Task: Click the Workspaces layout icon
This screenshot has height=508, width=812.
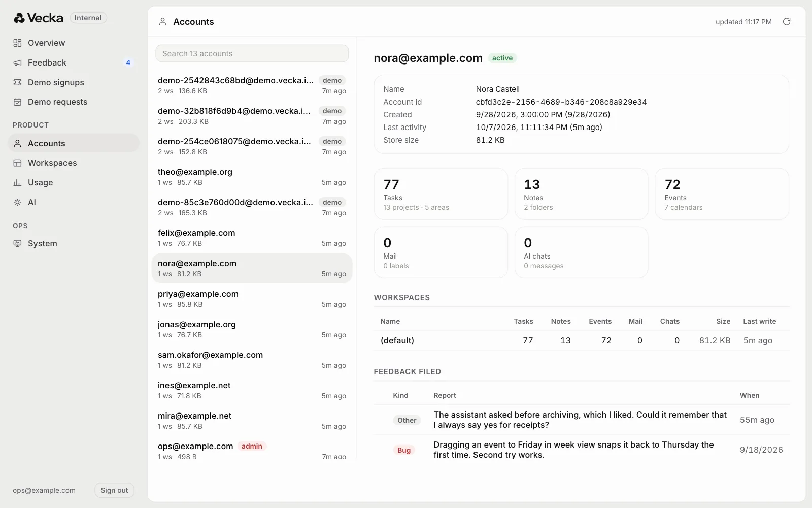Action: 17,163
